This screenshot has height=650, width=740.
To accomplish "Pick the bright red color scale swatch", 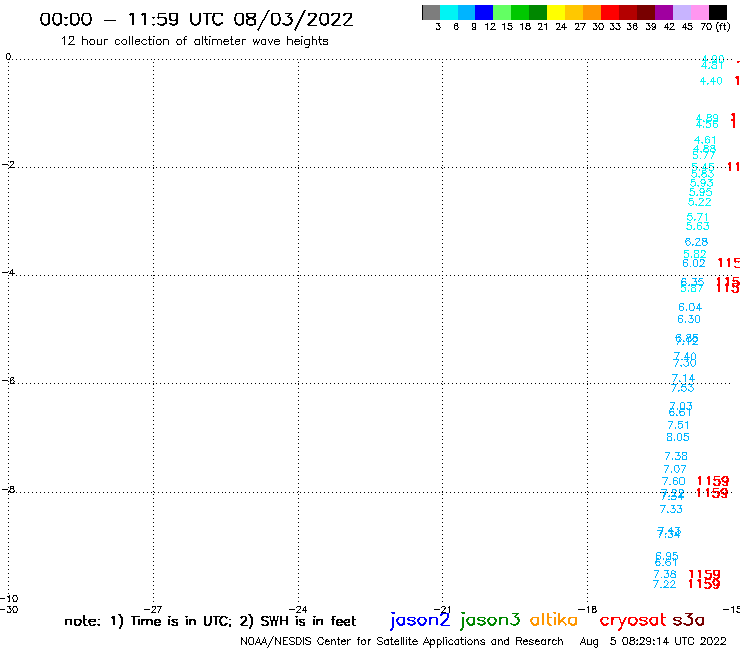I will 610,12.
